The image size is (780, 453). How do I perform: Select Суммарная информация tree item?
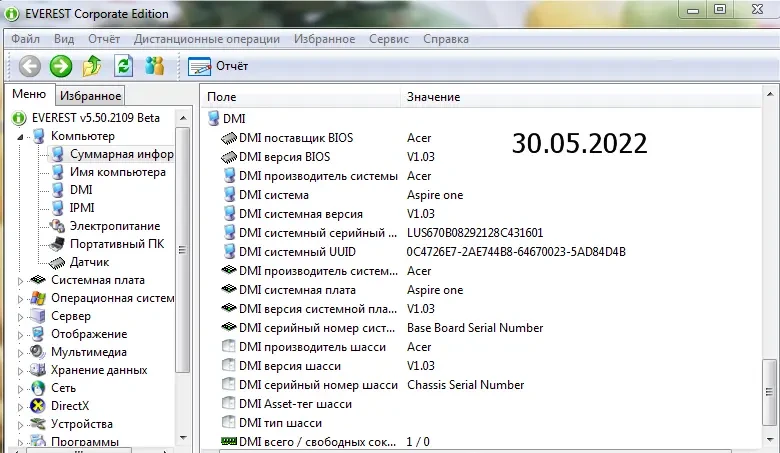tap(121, 154)
